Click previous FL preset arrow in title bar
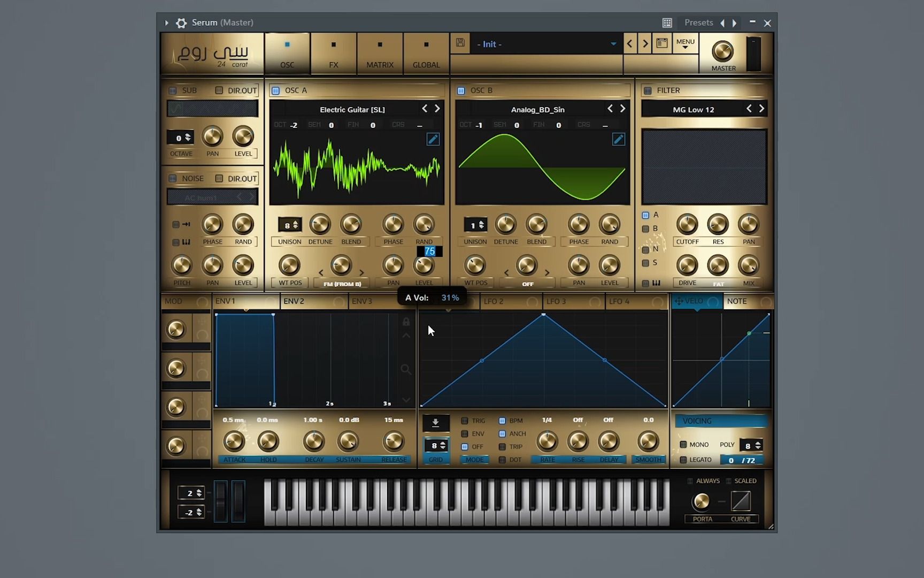This screenshot has height=578, width=924. pyautogui.click(x=722, y=23)
